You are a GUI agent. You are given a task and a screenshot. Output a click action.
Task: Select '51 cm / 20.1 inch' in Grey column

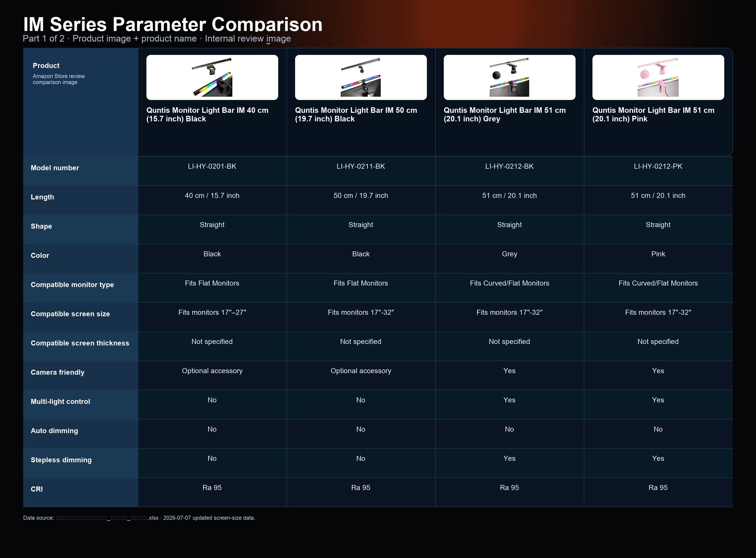[509, 196]
